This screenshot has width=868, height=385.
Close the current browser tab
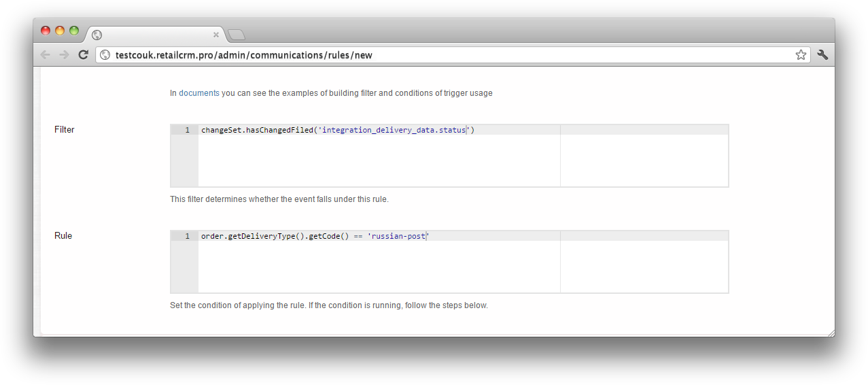pyautogui.click(x=216, y=35)
